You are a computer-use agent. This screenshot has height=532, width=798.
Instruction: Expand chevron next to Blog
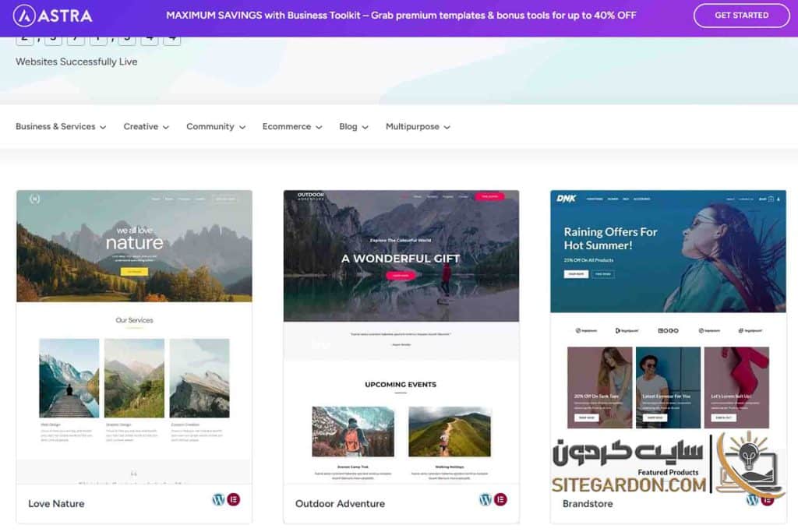[x=365, y=127]
